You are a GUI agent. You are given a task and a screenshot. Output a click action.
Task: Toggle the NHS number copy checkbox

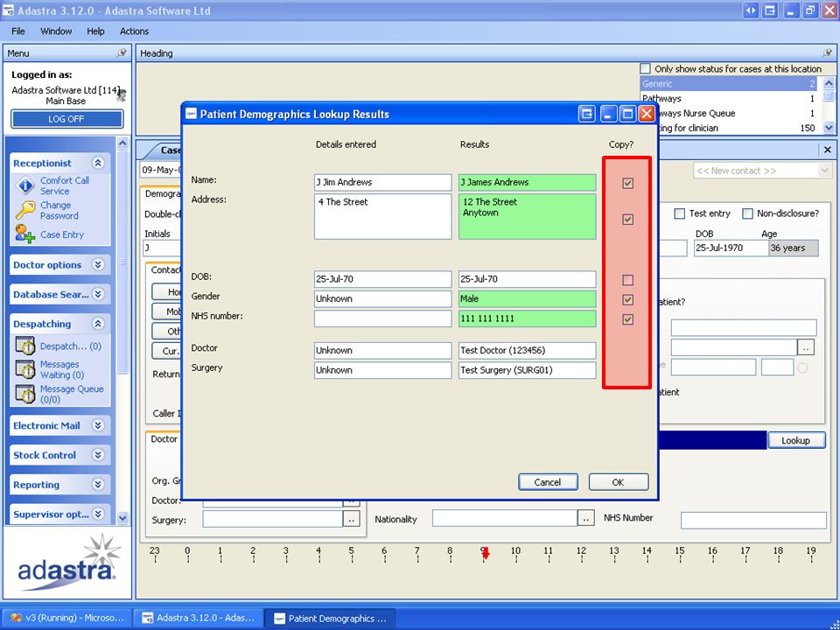point(628,319)
